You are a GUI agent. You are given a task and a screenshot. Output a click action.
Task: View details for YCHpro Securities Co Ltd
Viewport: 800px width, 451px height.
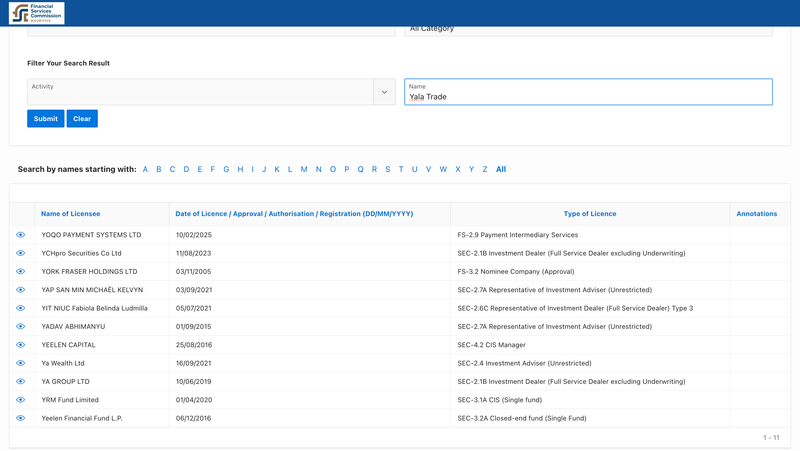pyautogui.click(x=20, y=253)
